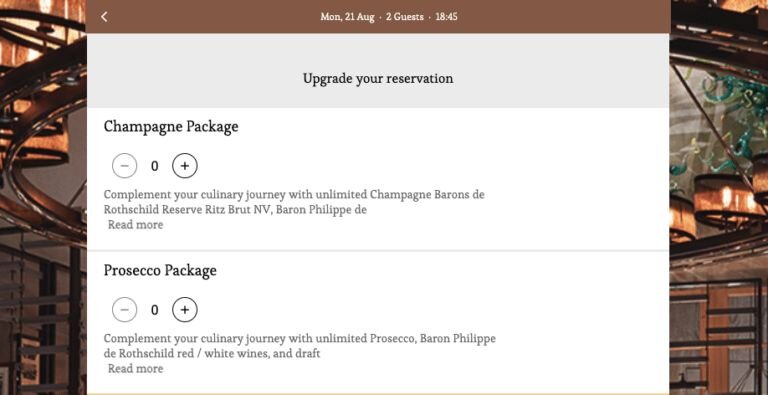The height and width of the screenshot is (395, 768).
Task: Click the Champagne Barons de Rothschild description
Action: pyautogui.click(x=294, y=202)
